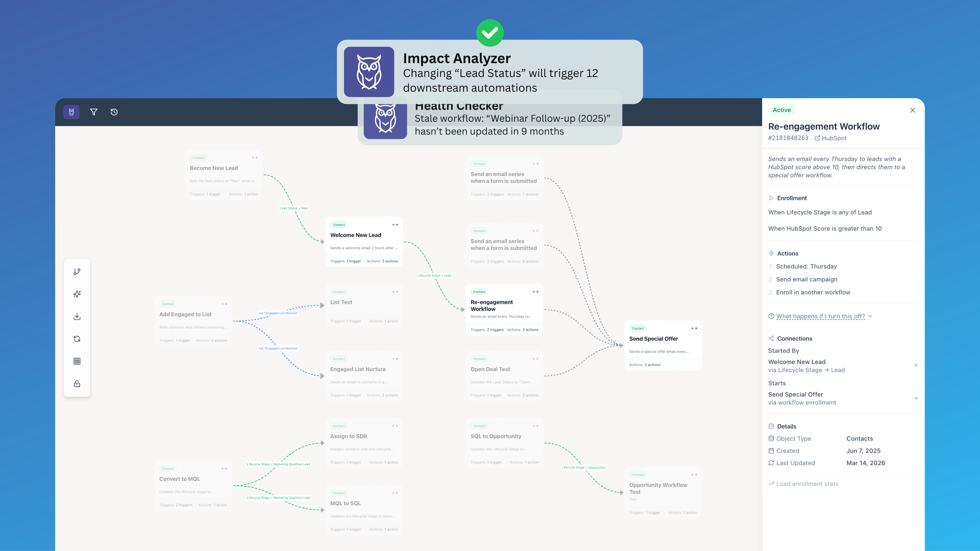Click the sparkle AI icon in sidebar
Image resolution: width=980 pixels, height=551 pixels.
click(77, 294)
